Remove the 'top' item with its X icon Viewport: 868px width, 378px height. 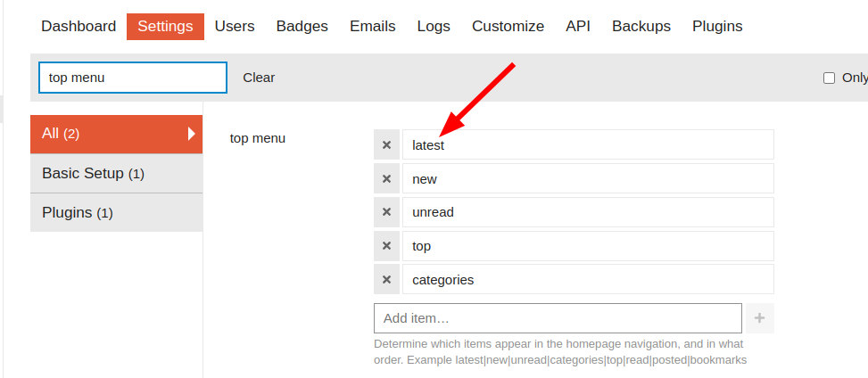[x=386, y=246]
